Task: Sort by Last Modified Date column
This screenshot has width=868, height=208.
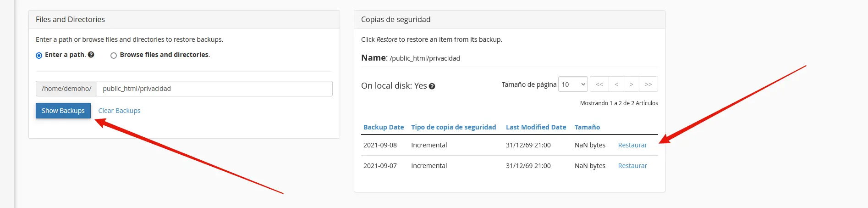Action: coord(536,127)
